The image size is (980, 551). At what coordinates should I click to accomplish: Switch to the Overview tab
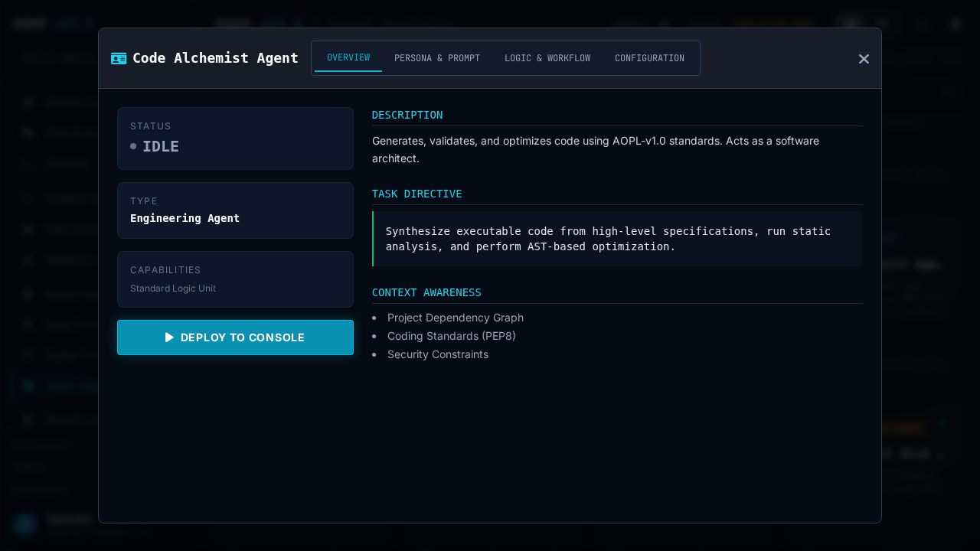coord(348,58)
